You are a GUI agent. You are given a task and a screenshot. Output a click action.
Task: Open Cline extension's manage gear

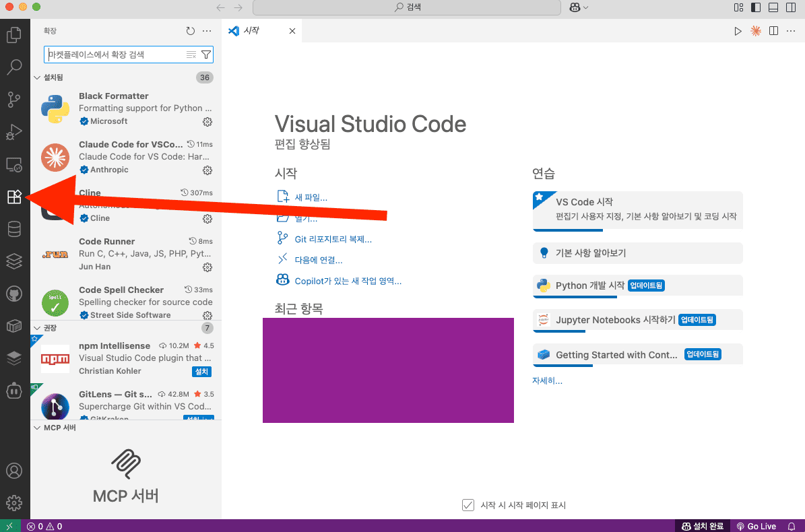(x=207, y=219)
